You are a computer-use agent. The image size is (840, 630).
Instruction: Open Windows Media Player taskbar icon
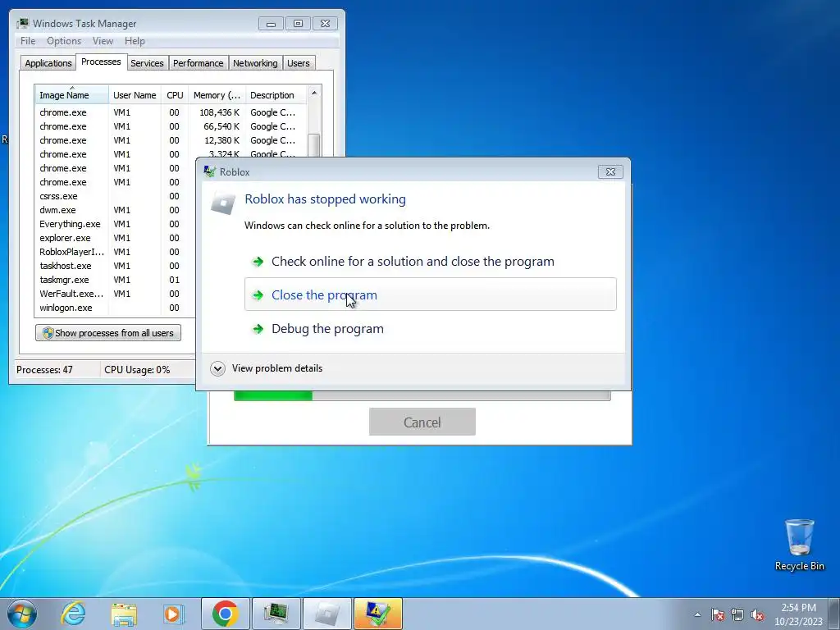[x=174, y=614]
